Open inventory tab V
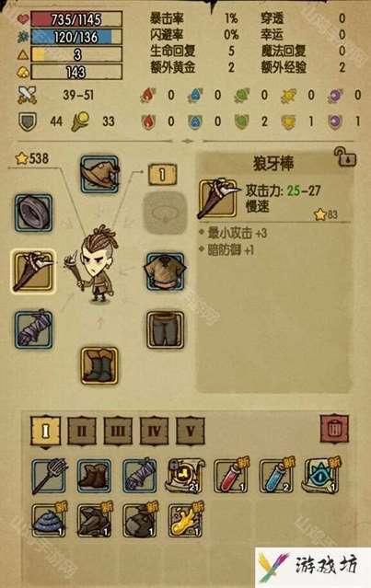This screenshot has height=588, width=371. click(191, 432)
